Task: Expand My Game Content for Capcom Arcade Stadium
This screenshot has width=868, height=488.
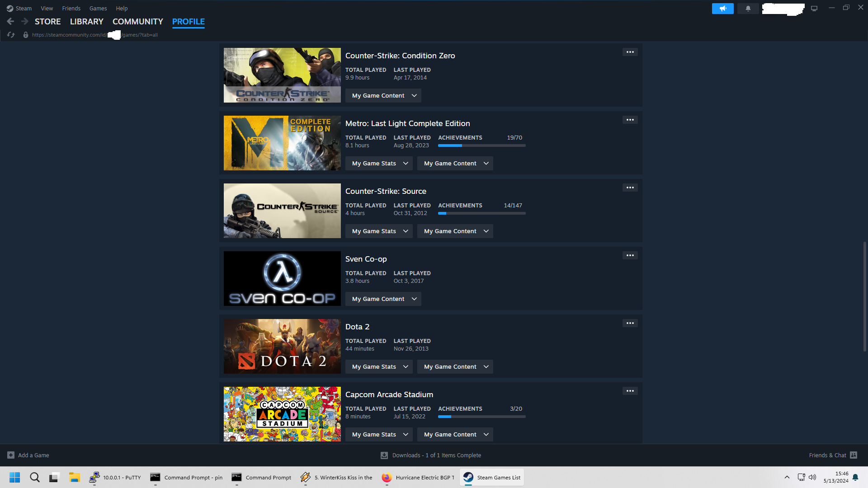Action: (455, 434)
